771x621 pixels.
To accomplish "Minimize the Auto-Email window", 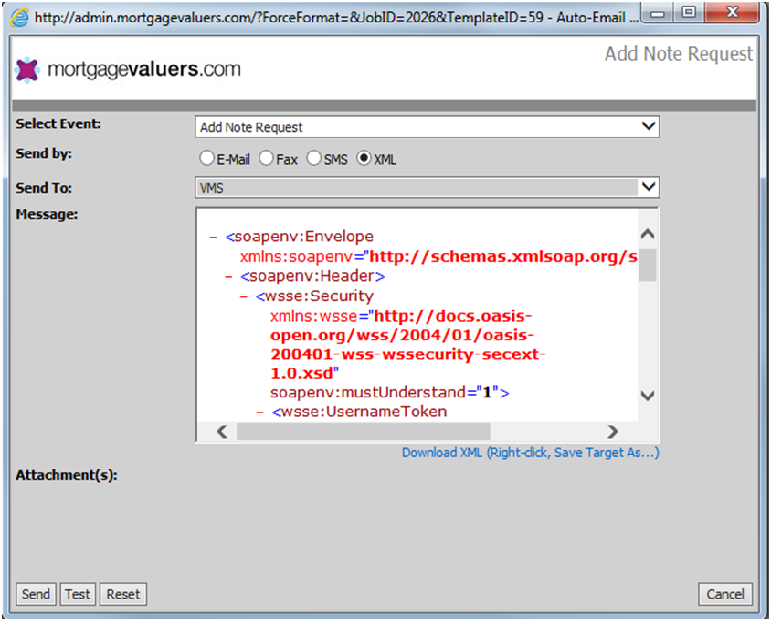I will pyautogui.click(x=657, y=13).
